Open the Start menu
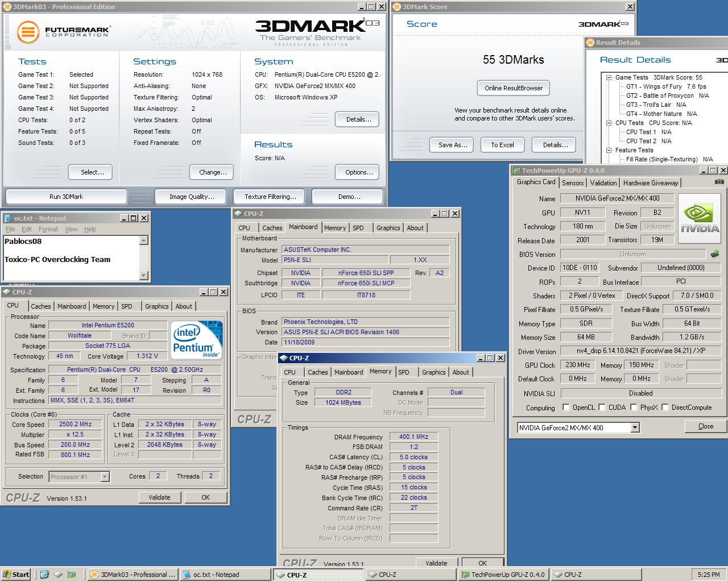 pos(16,575)
